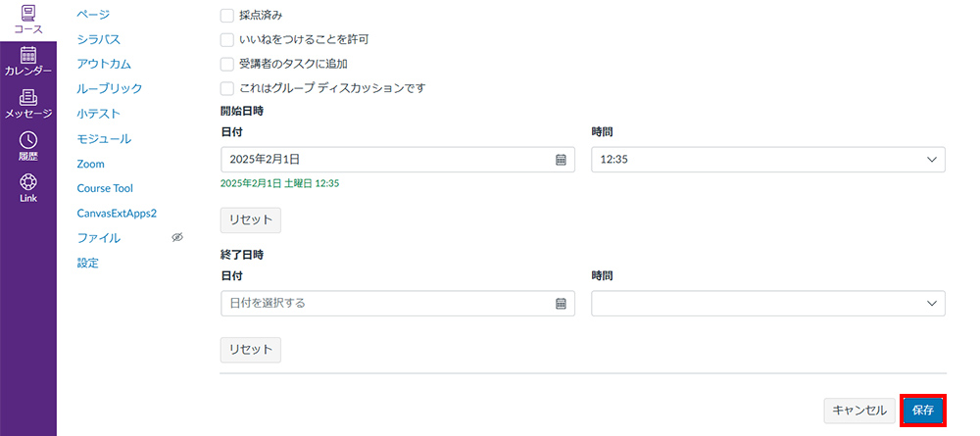980x436 pixels.
Task: Click the キャンセル button
Action: tap(859, 411)
